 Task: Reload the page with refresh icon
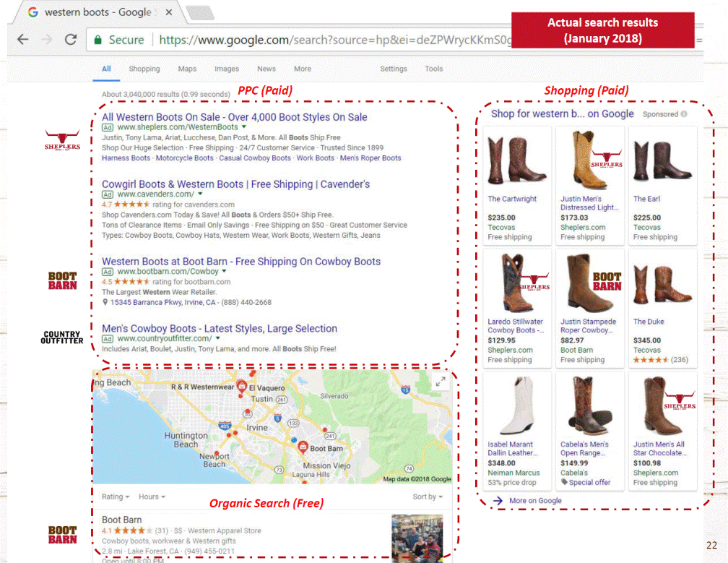point(71,40)
